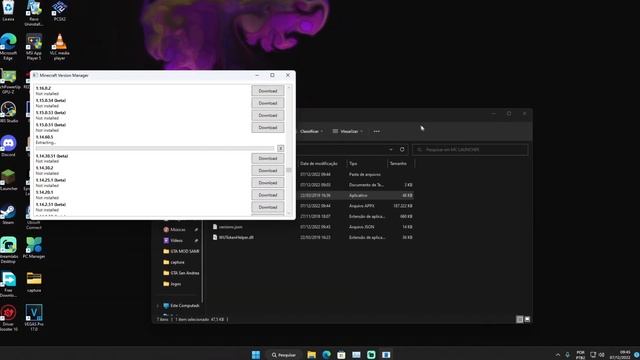The height and width of the screenshot is (360, 640).
Task: Launch VEGAS Pro 17.0 shortcut
Action: pos(34,318)
